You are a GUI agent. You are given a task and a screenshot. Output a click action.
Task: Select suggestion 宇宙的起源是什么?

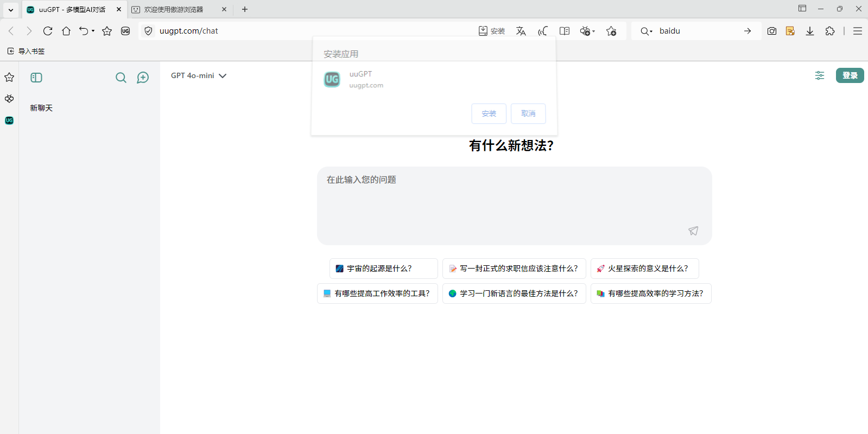pos(383,269)
